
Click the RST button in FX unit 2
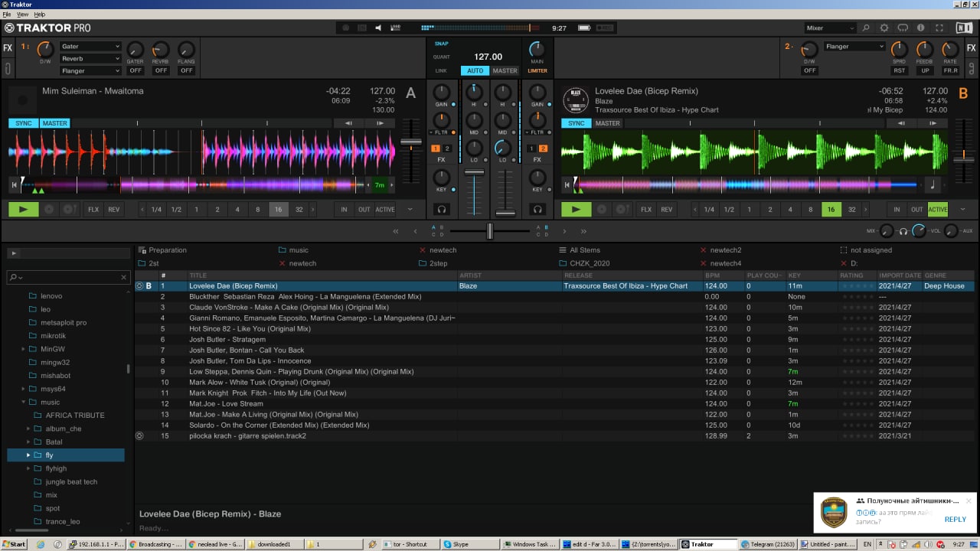900,70
